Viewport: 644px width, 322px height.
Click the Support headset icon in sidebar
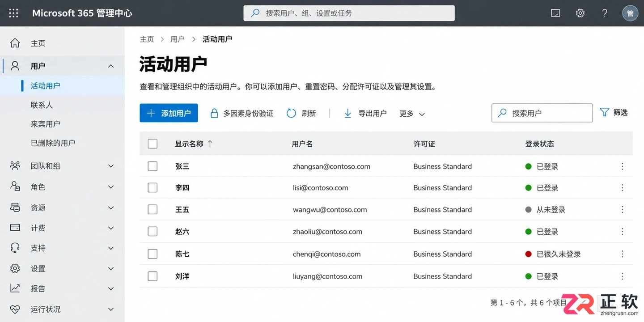click(15, 248)
